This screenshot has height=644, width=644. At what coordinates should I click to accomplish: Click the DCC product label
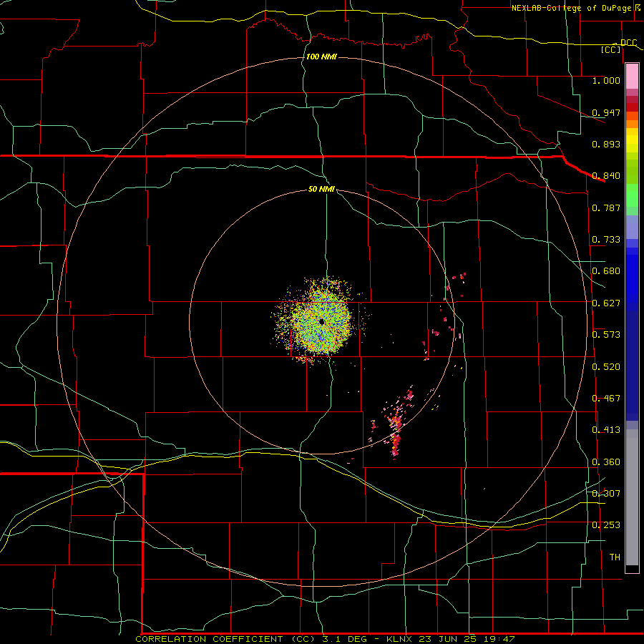629,42
